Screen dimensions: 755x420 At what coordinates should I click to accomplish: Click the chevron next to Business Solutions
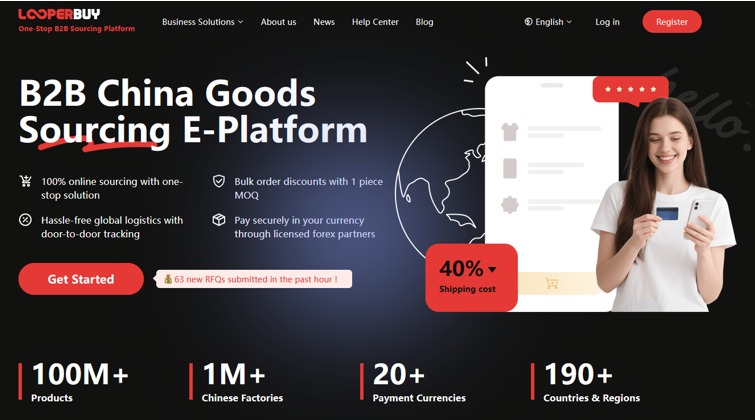240,22
